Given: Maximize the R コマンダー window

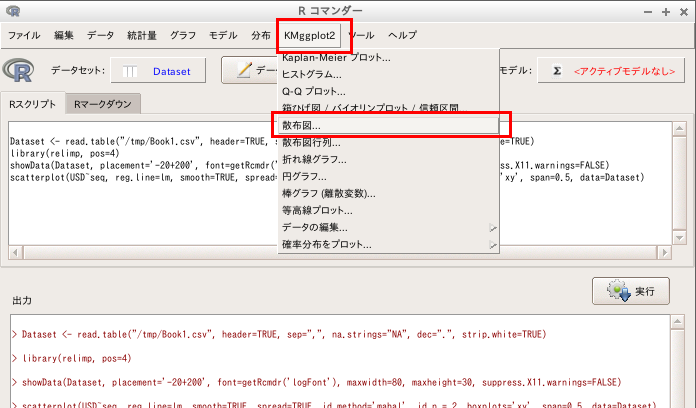Looking at the screenshot, I should (666, 12).
